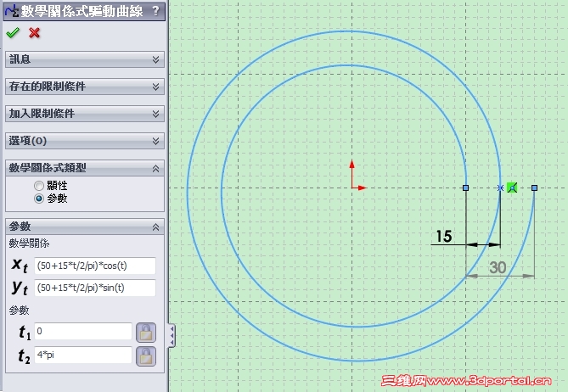This screenshot has height=392, width=568.
Task: Expand the 存在的限制條件 section
Action: click(x=85, y=87)
